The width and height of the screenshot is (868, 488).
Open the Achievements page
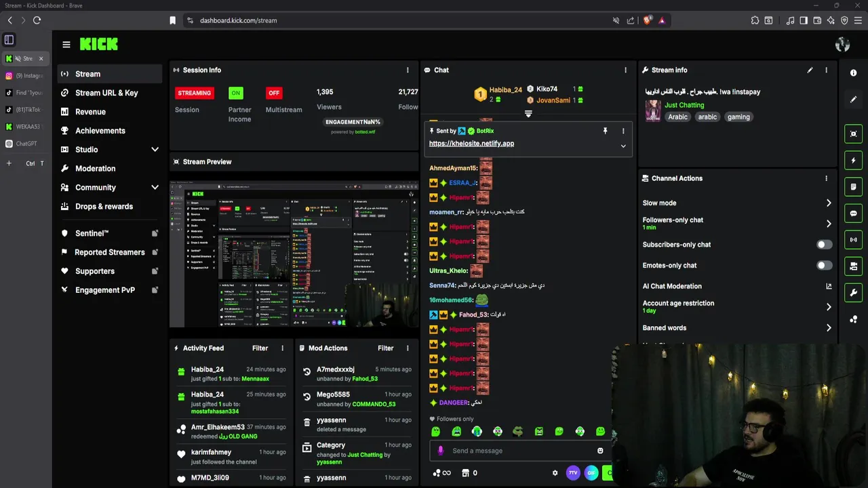(100, 131)
